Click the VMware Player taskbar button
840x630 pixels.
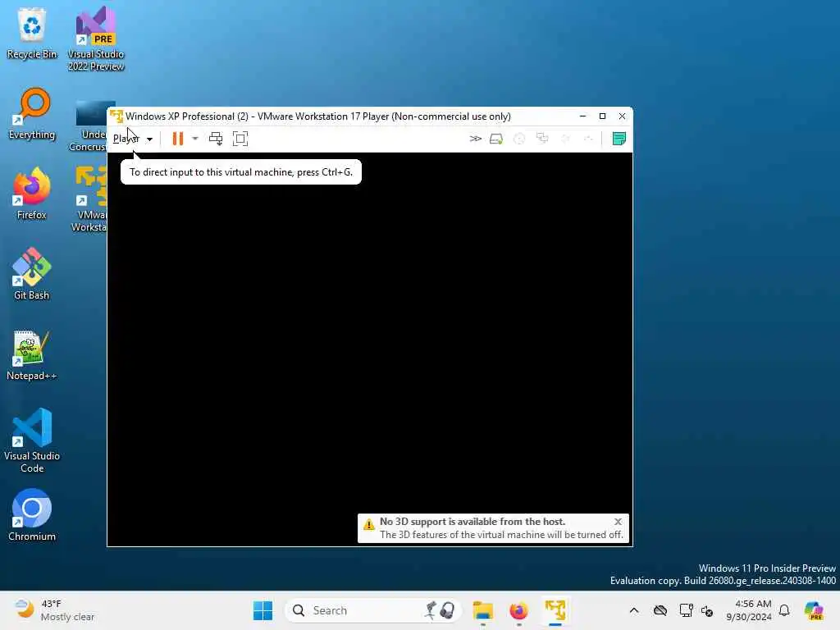(555, 610)
